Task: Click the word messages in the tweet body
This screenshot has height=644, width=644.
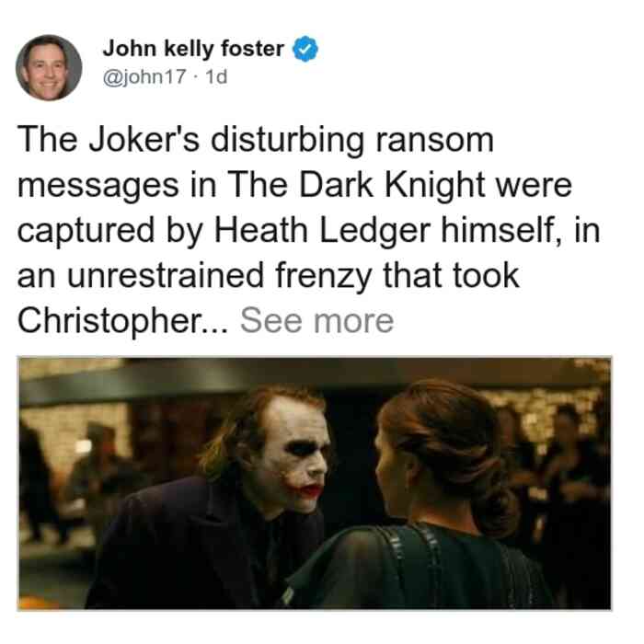Action: [x=98, y=187]
